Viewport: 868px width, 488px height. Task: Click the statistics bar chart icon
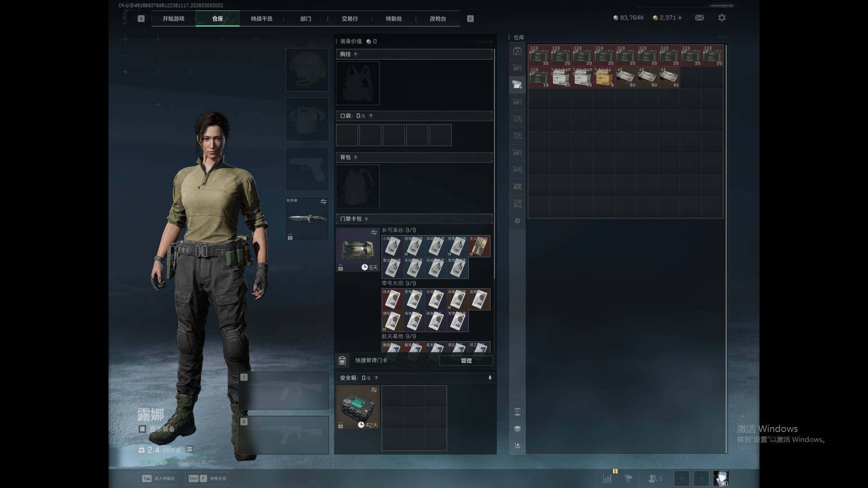point(607,478)
